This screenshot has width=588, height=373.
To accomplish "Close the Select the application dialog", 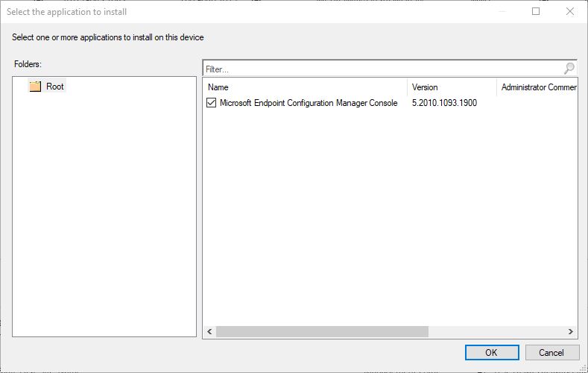I will (x=569, y=11).
